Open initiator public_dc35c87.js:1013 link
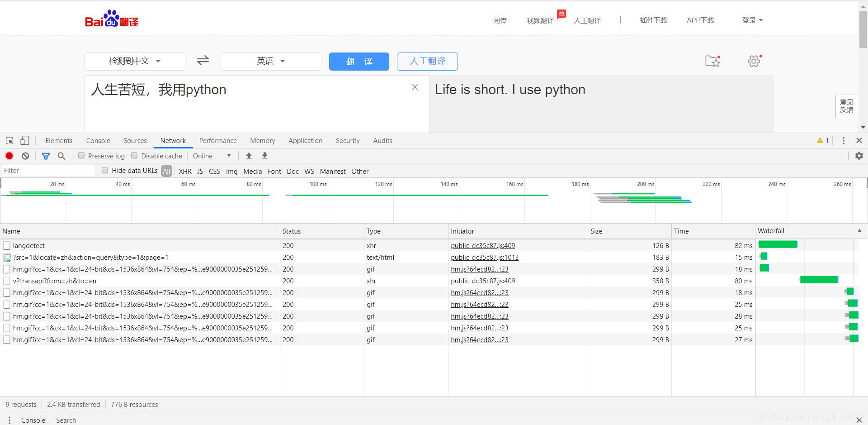The image size is (868, 425). pos(485,258)
